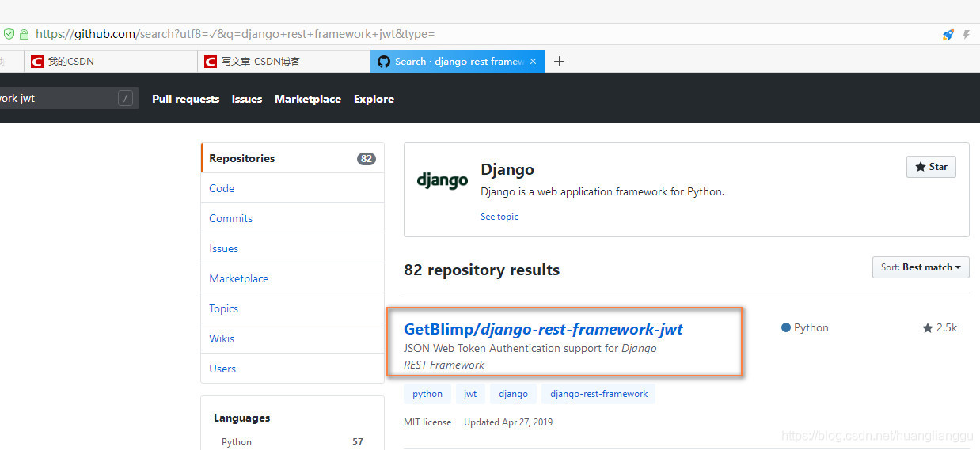Select Users filter in sidebar
This screenshot has width=980, height=450.
pyautogui.click(x=292, y=369)
